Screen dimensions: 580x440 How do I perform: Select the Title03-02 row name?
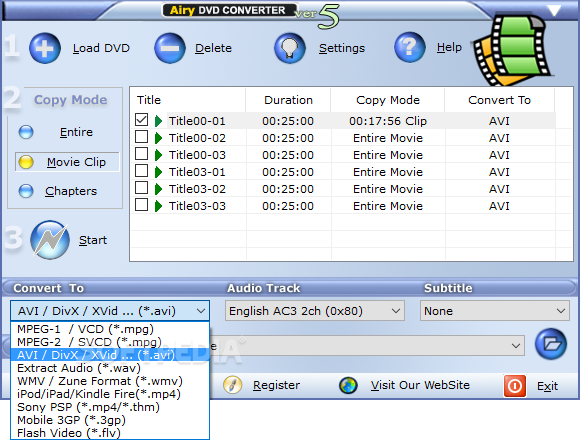point(197,189)
